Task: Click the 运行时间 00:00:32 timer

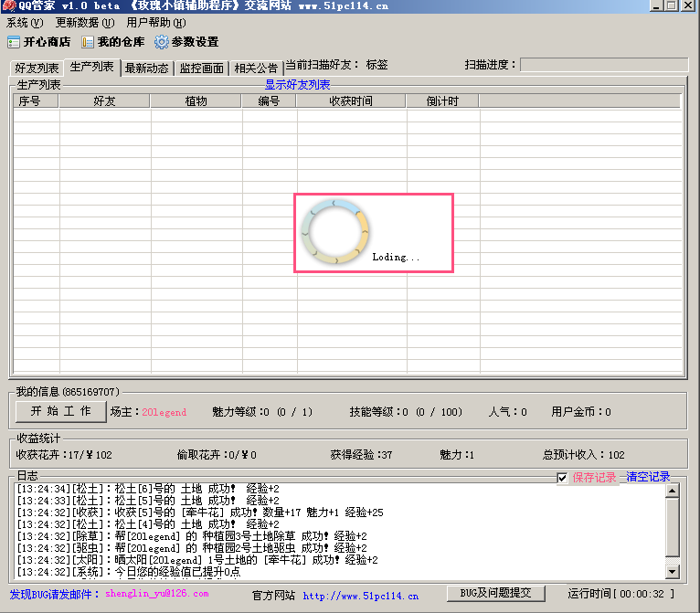Action: coord(621,594)
